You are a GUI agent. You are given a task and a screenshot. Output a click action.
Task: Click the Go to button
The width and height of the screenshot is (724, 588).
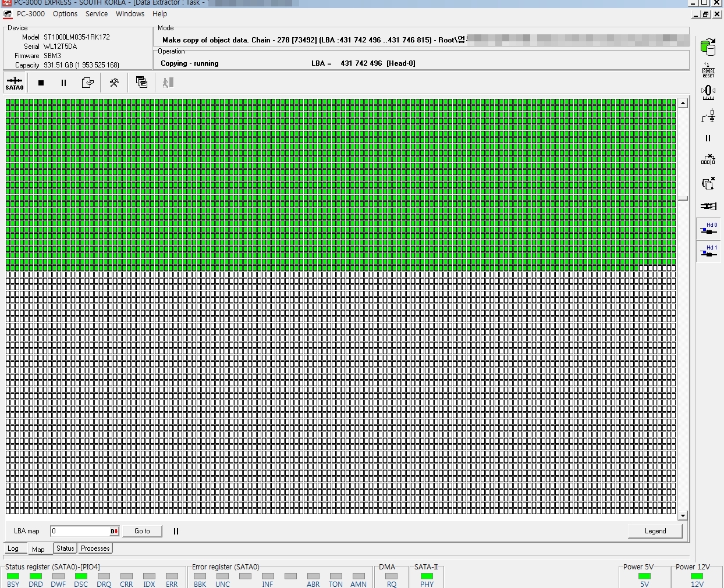pos(142,531)
